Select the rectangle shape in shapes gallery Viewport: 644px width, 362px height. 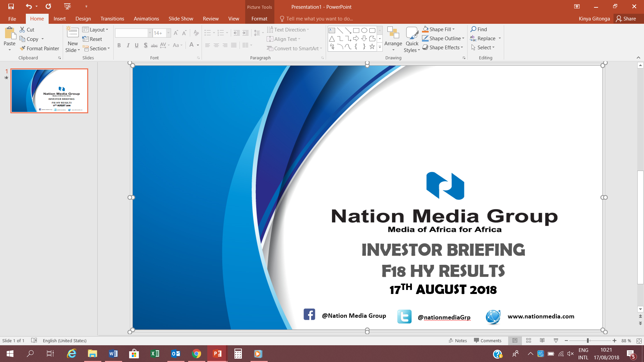point(356,31)
